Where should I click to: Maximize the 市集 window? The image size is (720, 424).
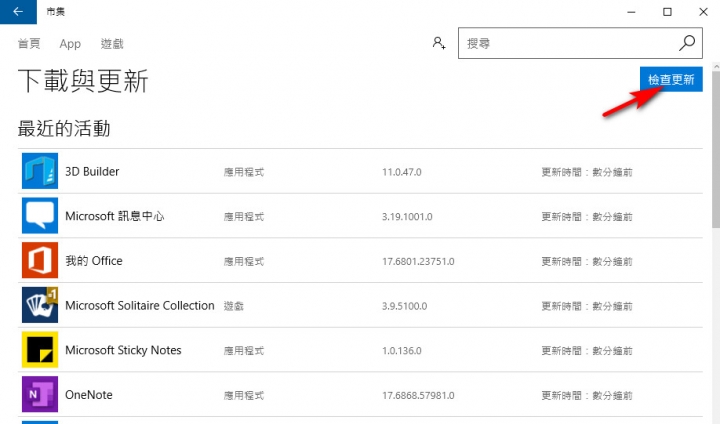667,12
